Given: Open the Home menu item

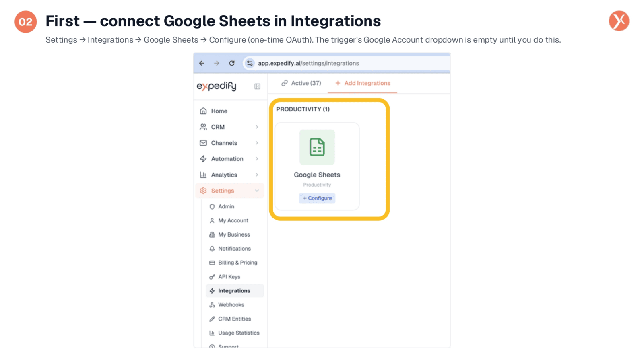Looking at the screenshot, I should coord(230,111).
